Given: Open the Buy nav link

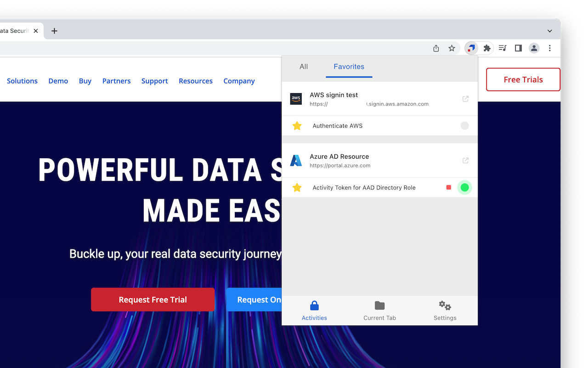Looking at the screenshot, I should point(85,81).
